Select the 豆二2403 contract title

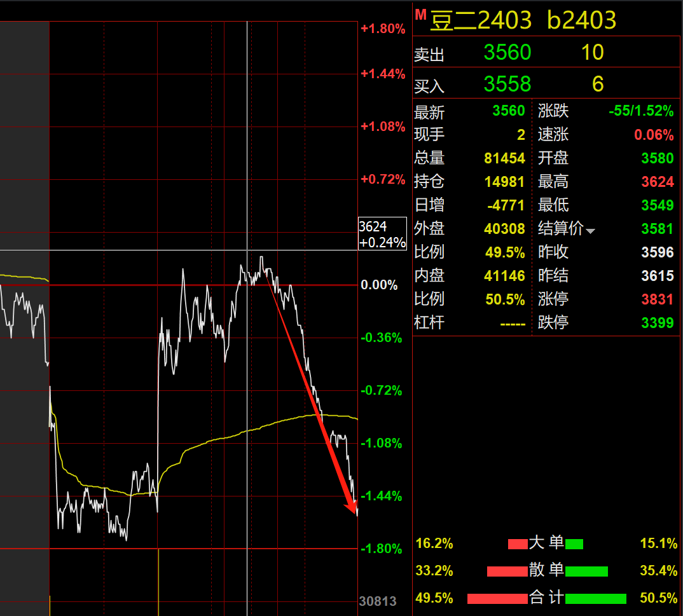(x=481, y=21)
